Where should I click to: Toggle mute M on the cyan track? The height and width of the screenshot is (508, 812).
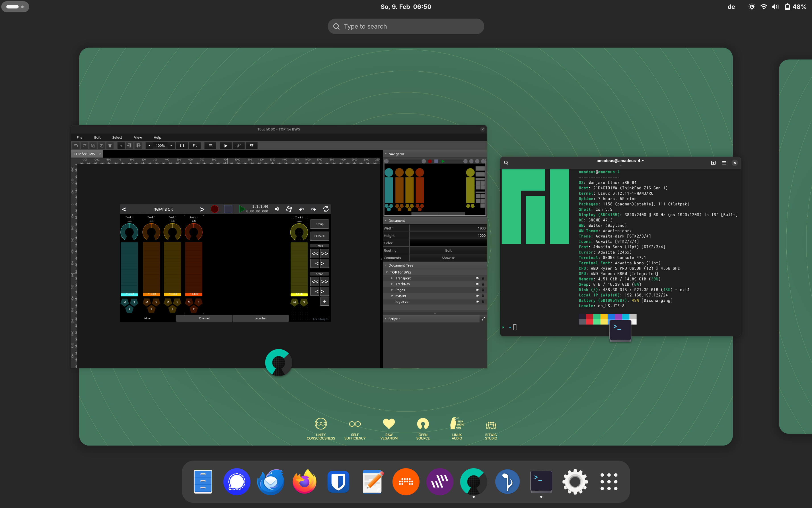click(125, 302)
